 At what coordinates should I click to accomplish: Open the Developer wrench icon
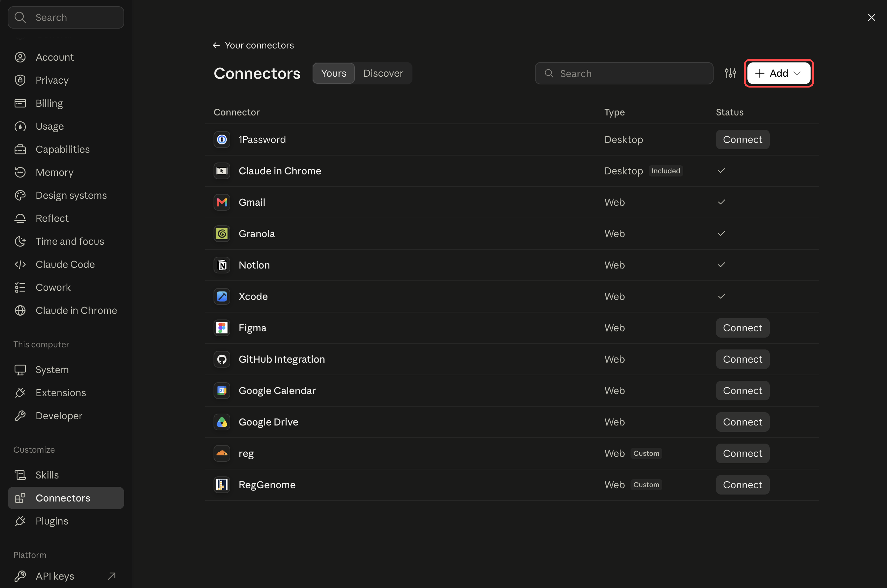click(x=20, y=415)
